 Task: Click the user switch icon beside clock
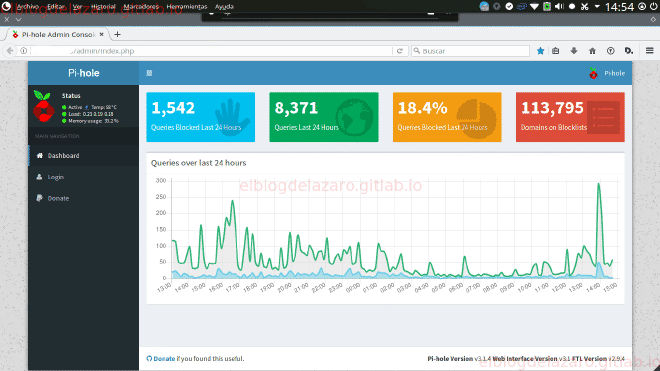coord(642,6)
